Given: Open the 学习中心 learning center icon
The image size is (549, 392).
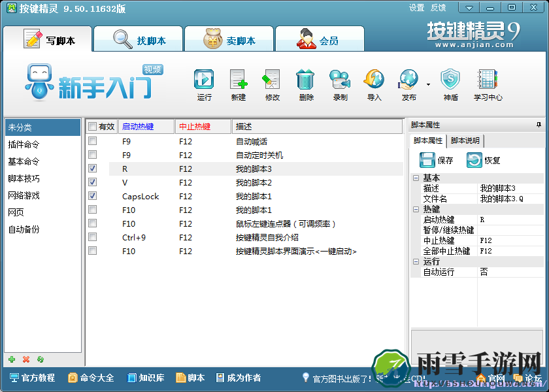Looking at the screenshot, I should [488, 80].
